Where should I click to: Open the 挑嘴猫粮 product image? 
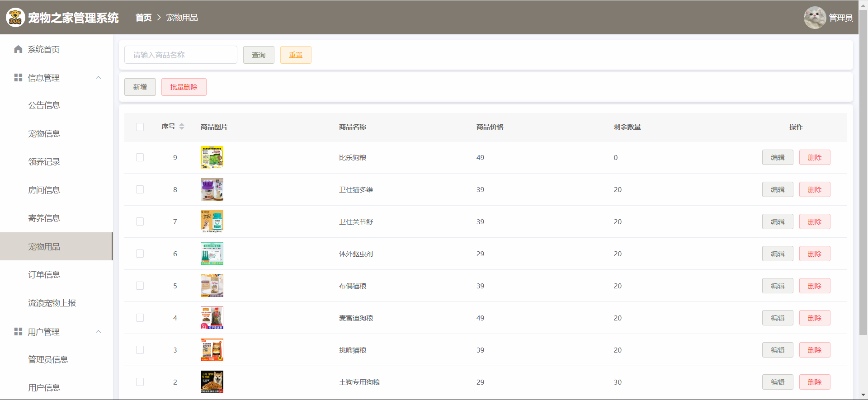coord(212,350)
